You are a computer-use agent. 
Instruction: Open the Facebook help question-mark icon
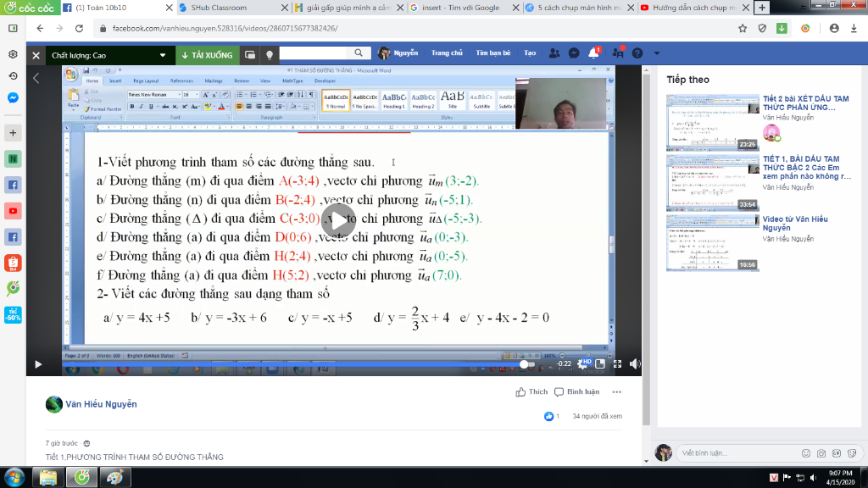click(637, 53)
